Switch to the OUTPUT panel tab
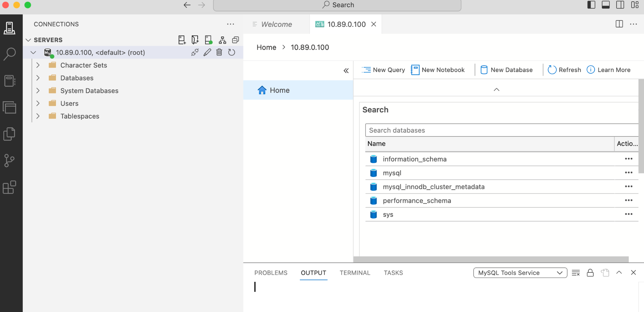Image resolution: width=644 pixels, height=312 pixels. pyautogui.click(x=314, y=273)
